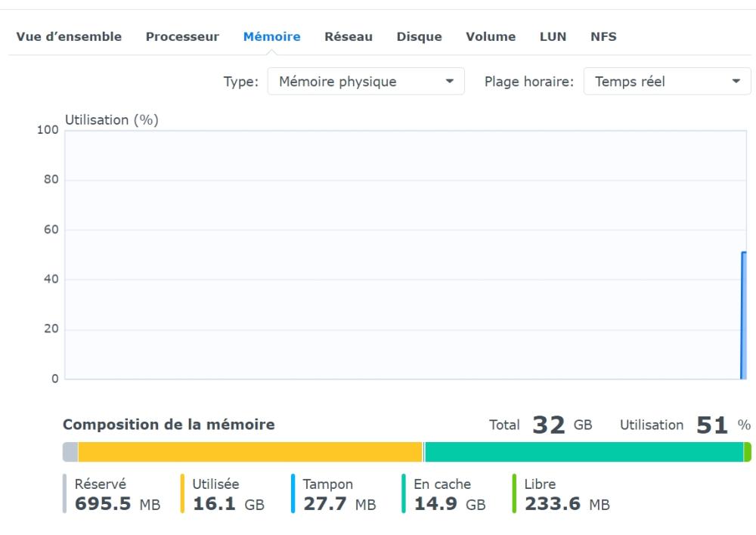This screenshot has width=756, height=535.
Task: Click the teal En cache bar segment
Action: 584,452
